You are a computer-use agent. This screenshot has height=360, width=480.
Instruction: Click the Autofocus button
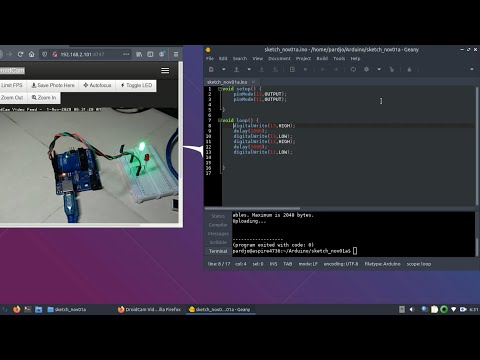pos(97,85)
